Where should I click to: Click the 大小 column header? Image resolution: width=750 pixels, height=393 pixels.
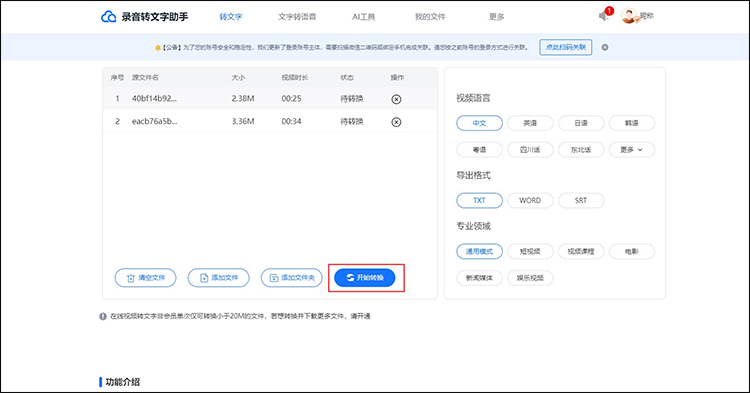point(238,77)
